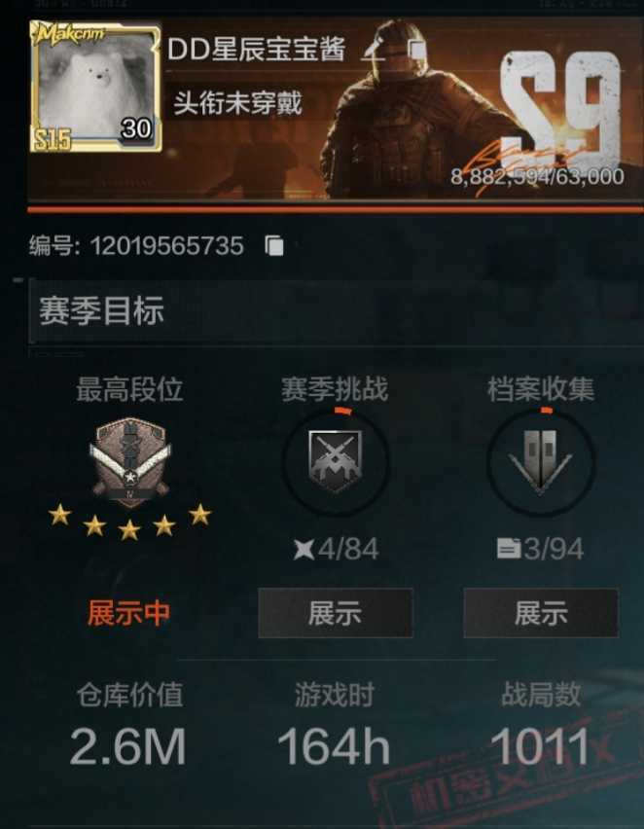Toggle the 展示中 highest rank display
The height and width of the screenshot is (829, 644).
pos(129,613)
